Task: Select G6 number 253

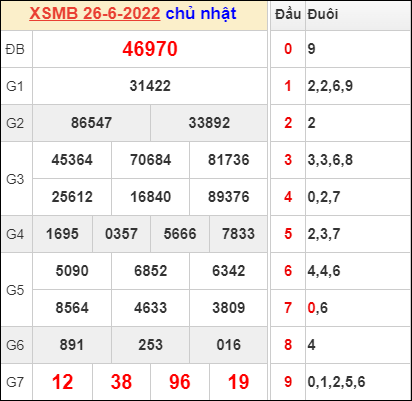Action: (x=150, y=345)
